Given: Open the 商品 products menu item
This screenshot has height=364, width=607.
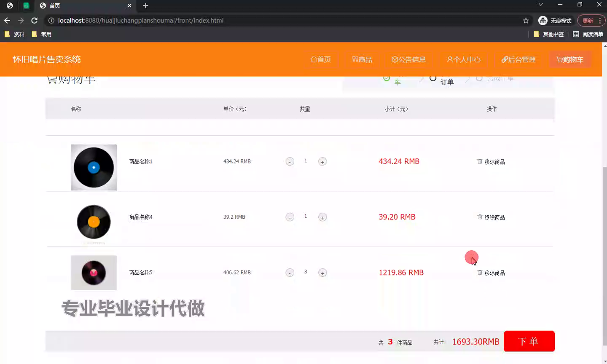Looking at the screenshot, I should click(x=362, y=59).
